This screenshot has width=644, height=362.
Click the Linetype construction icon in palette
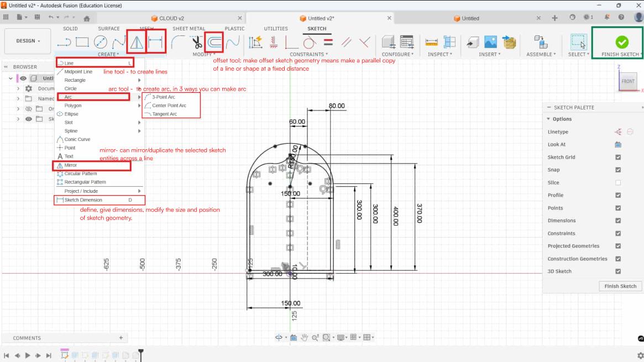pyautogui.click(x=617, y=132)
